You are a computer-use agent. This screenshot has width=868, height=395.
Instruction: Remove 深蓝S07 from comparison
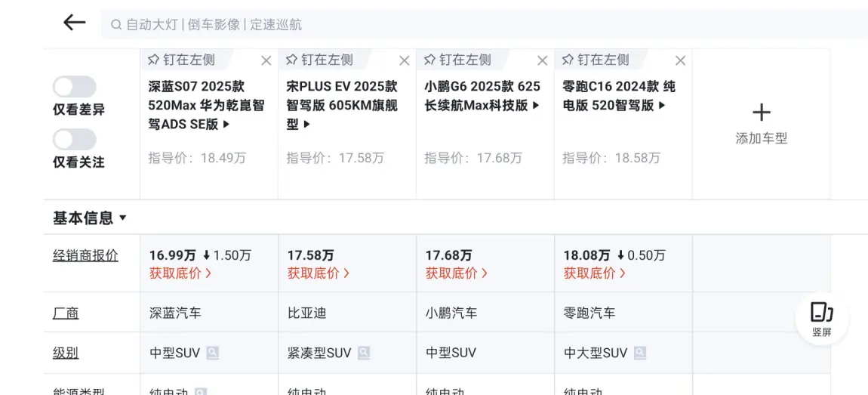click(x=266, y=60)
